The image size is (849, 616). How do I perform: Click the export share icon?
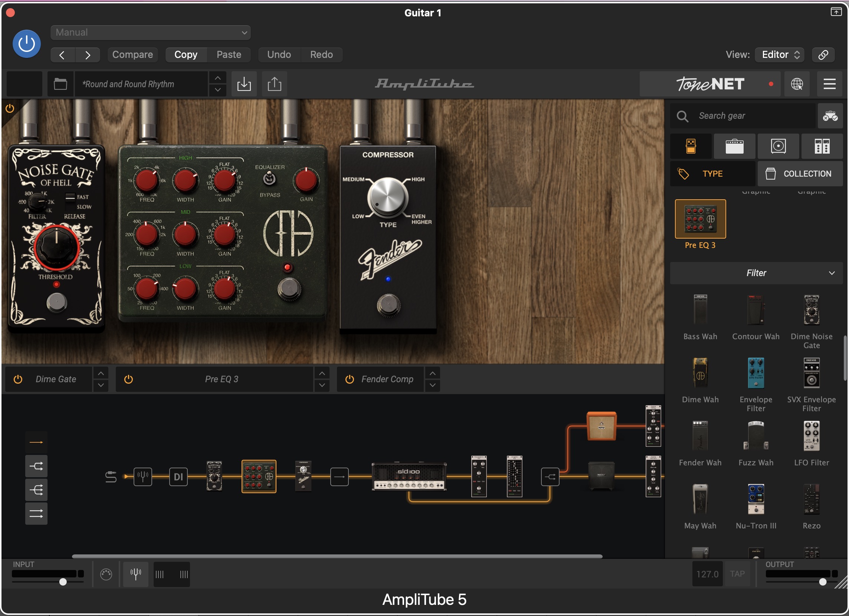[x=274, y=84]
